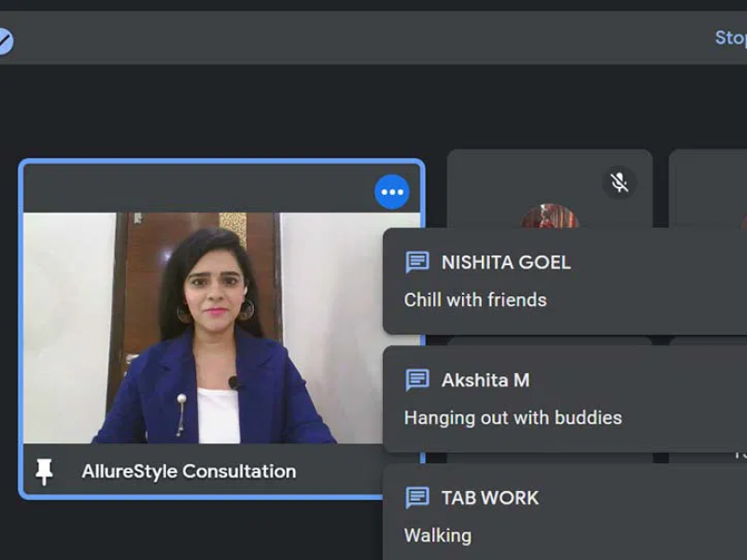Image resolution: width=747 pixels, height=560 pixels.
Task: Click the AllureStyle Consultation name label
Action: tap(189, 471)
